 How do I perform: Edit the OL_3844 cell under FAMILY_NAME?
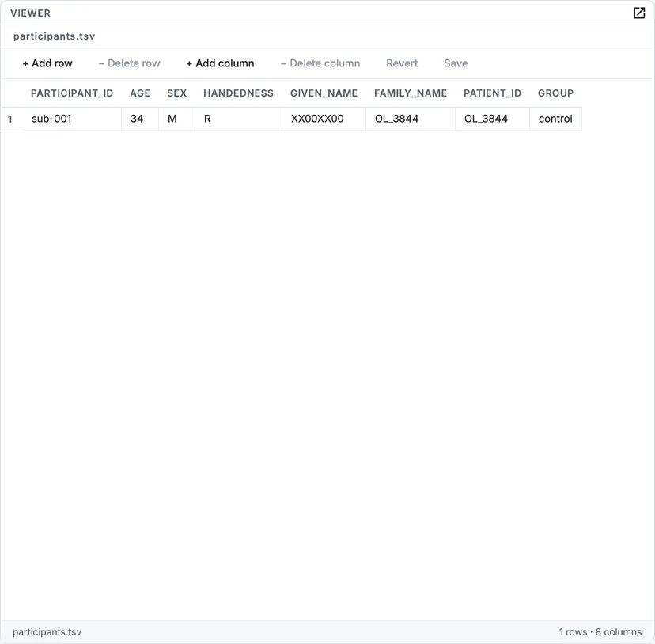click(411, 119)
